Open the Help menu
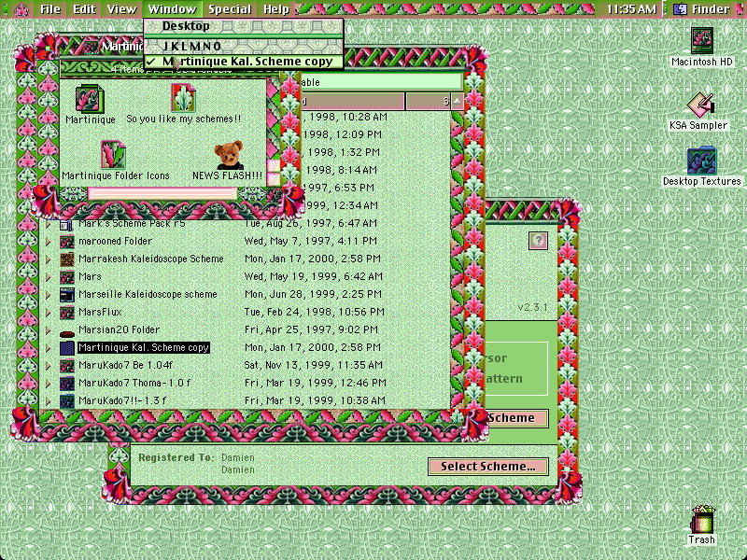Viewport: 747px width, 560px height. 276,9
